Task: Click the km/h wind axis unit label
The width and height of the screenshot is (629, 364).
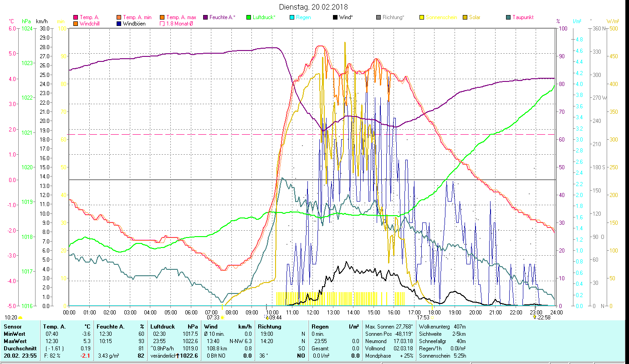Action: point(42,21)
